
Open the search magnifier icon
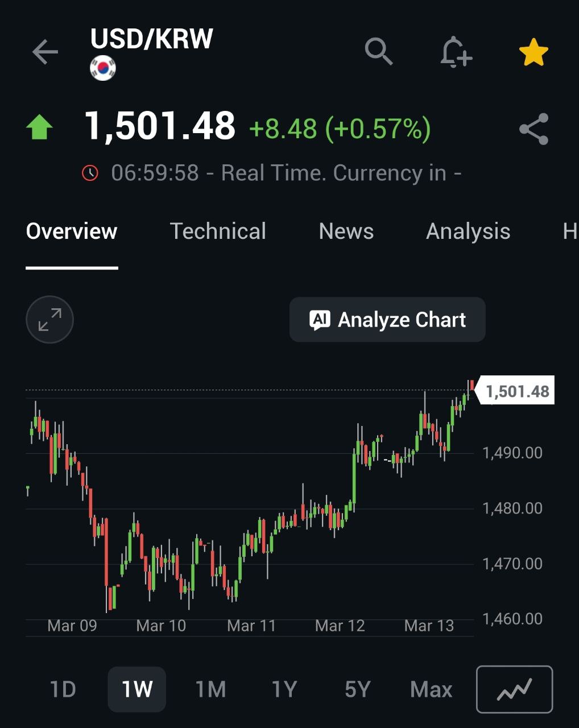pos(379,52)
